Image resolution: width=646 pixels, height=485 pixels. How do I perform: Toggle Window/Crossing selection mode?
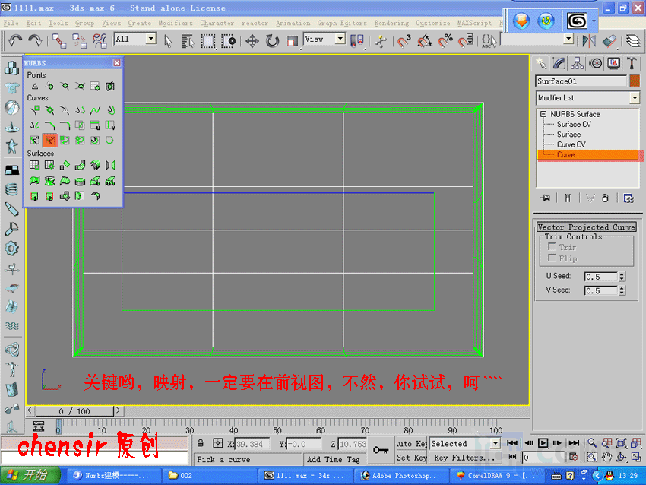tap(228, 41)
